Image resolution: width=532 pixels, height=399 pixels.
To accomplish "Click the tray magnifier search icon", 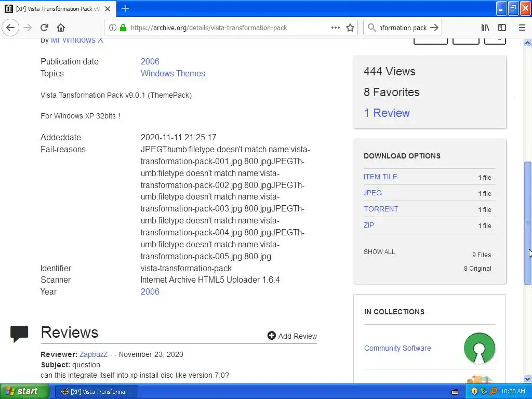I will click(494, 392).
